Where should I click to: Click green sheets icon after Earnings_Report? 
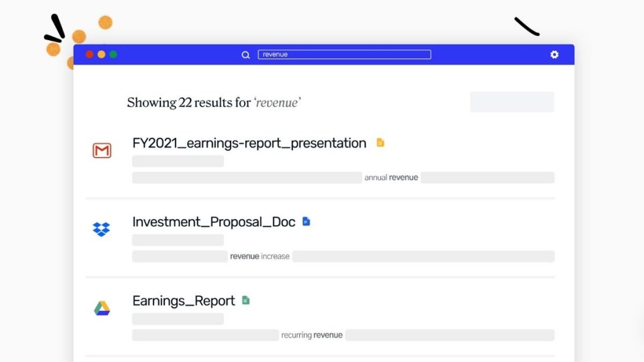[x=246, y=300]
